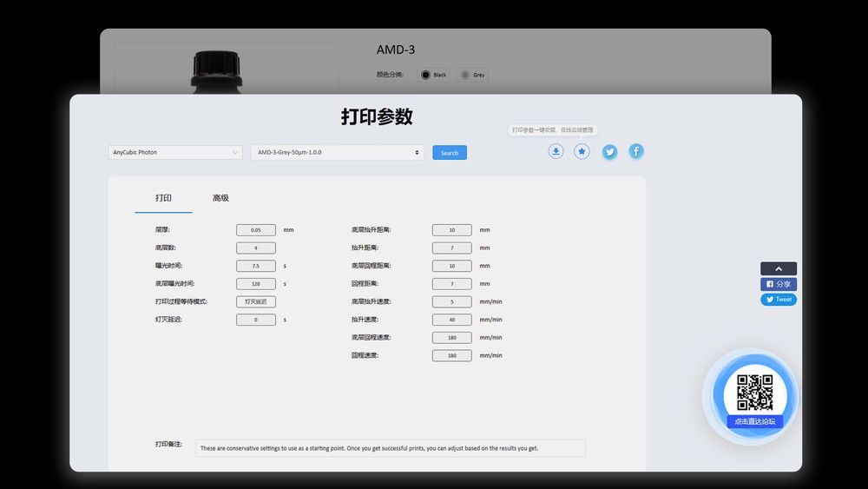Viewport: 868px width, 489px height.
Task: Switch to the 高级 tab
Action: click(x=220, y=198)
